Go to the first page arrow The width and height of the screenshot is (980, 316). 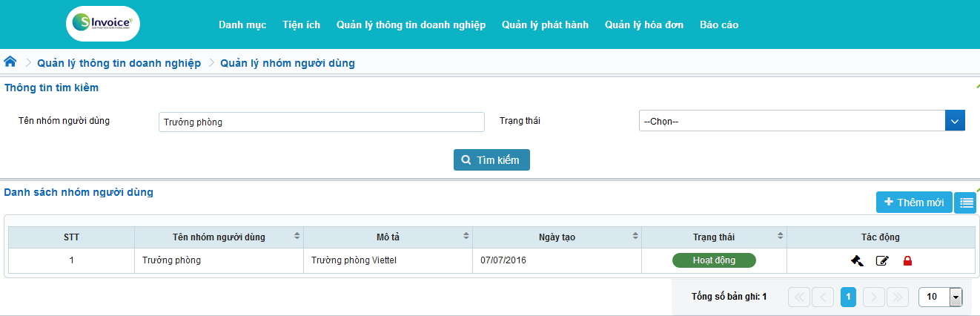coord(799,297)
